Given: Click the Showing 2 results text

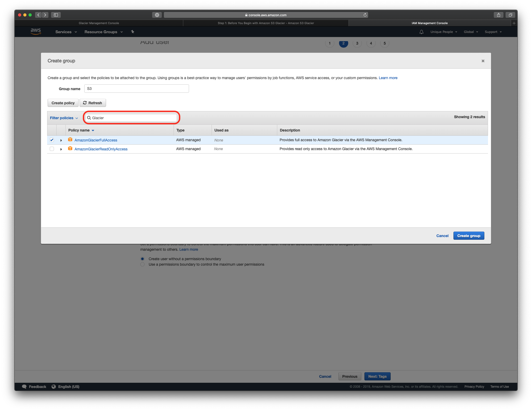Looking at the screenshot, I should 469,117.
